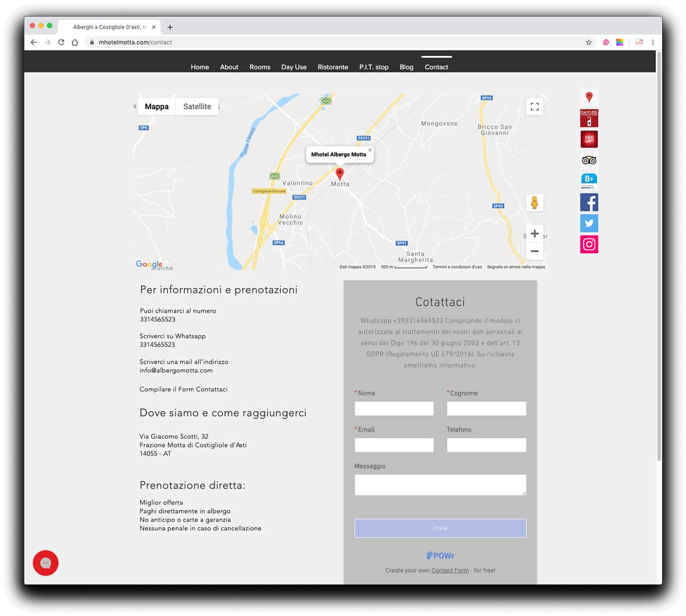
Task: Close the Alberghi a Costigliole tab
Action: point(153,27)
